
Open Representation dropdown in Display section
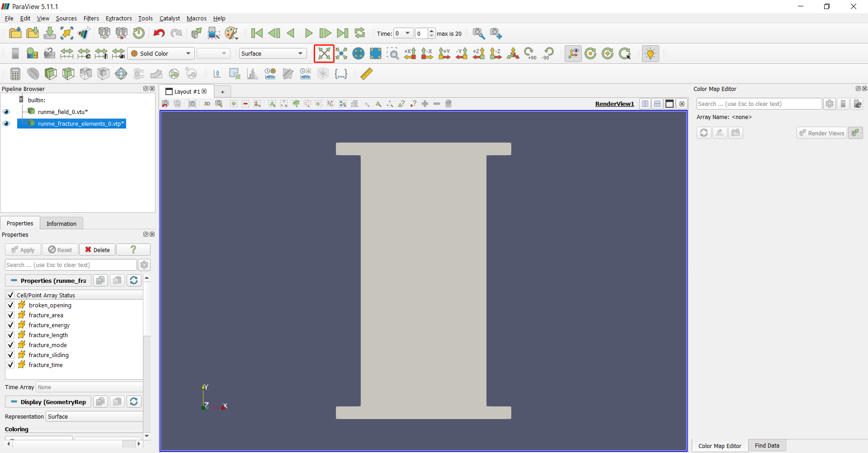pos(94,417)
